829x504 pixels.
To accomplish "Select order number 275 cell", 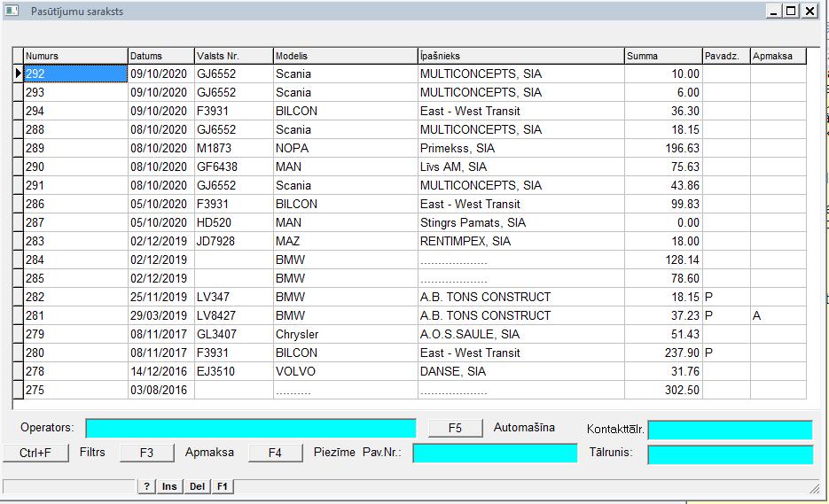I will (75, 390).
